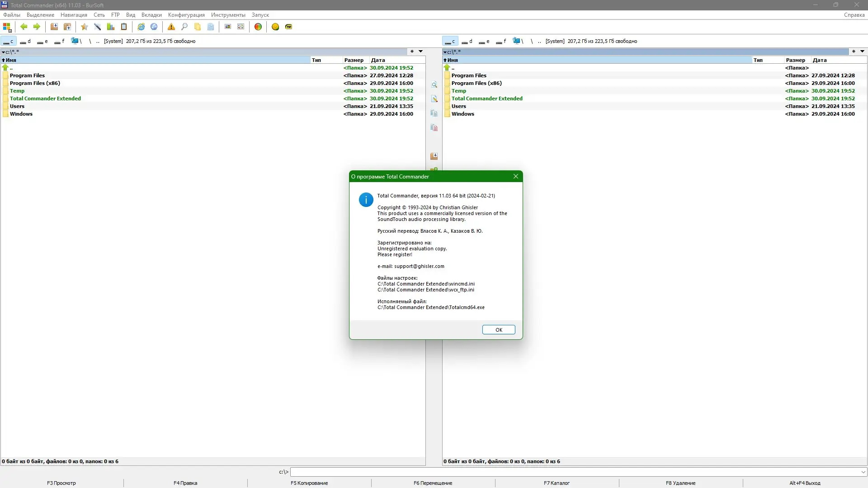Click the red-green color circle toolbar icon

tap(258, 27)
